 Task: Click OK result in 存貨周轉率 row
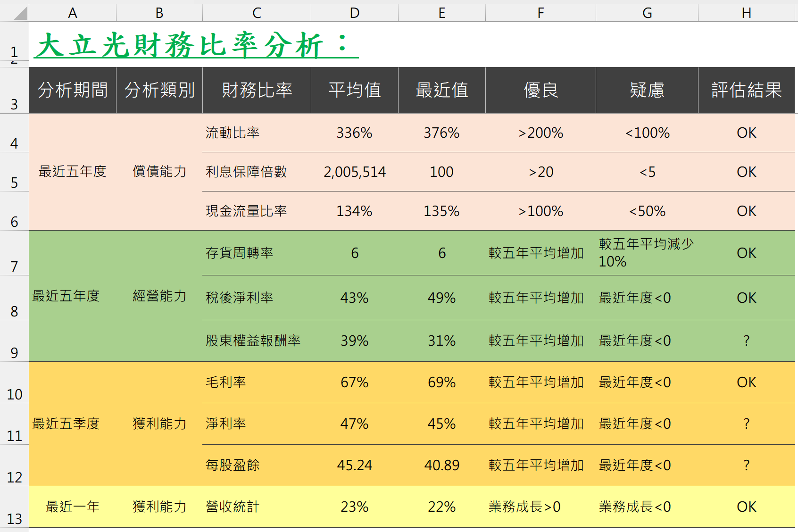point(747,253)
